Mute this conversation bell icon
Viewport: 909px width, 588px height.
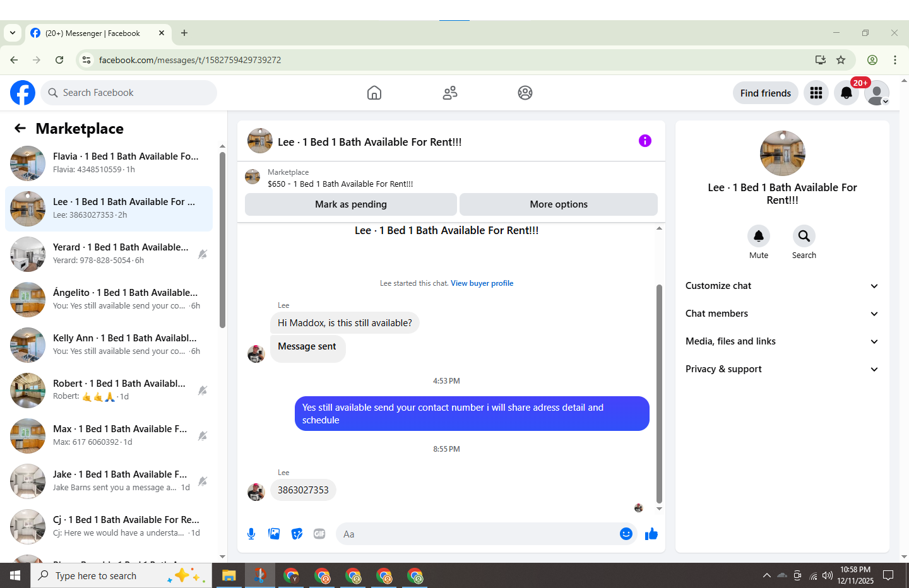pyautogui.click(x=759, y=236)
